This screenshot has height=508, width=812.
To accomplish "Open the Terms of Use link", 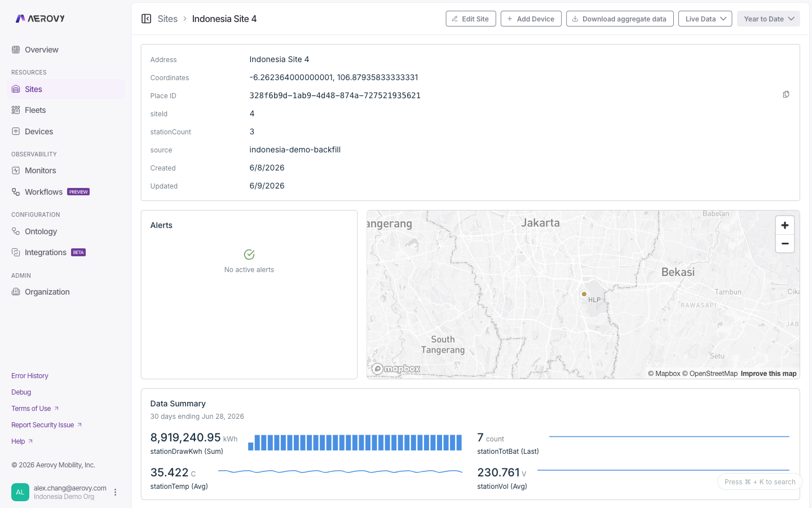I will tap(35, 409).
